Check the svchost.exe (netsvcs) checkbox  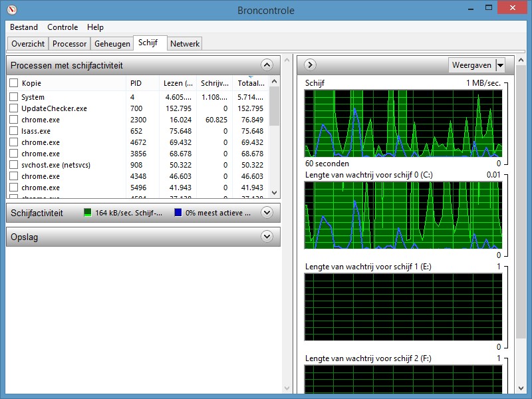[x=13, y=165]
